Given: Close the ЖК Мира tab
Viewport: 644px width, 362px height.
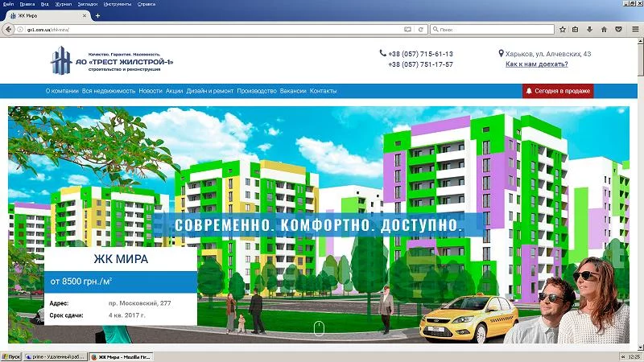Looking at the screenshot, I should 85,15.
